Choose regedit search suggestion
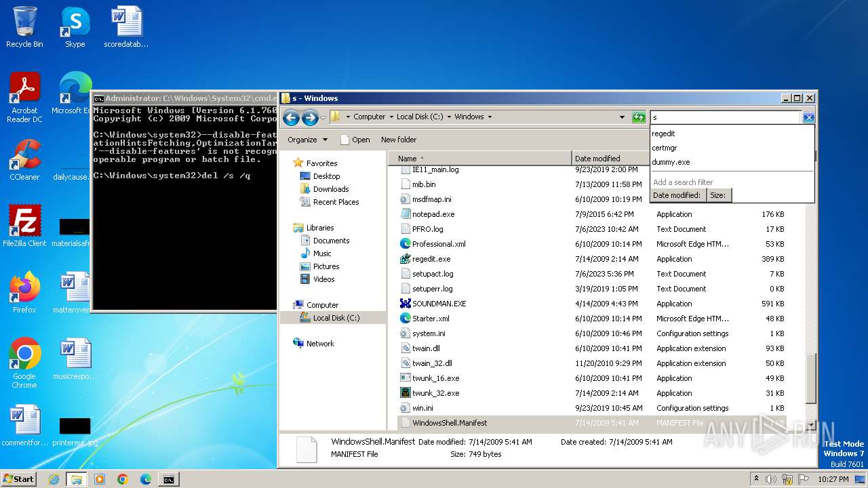The width and height of the screenshot is (868, 488). (x=663, y=134)
